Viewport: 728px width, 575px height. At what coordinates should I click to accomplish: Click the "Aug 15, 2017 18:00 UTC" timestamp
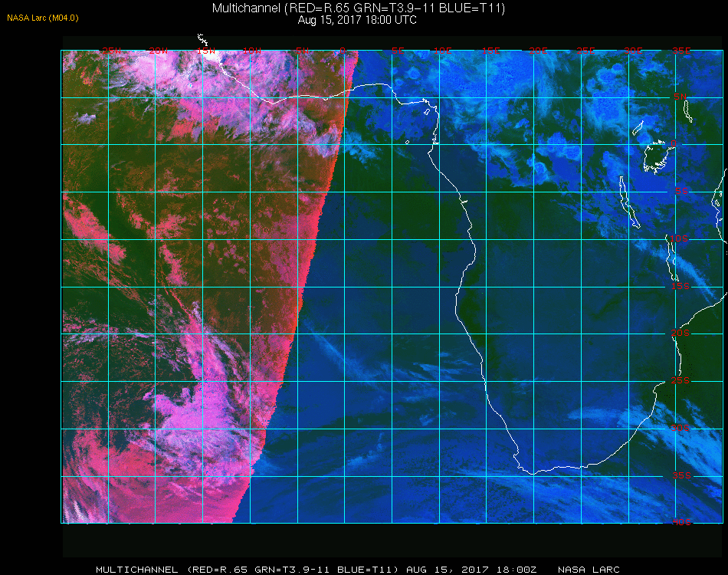tap(357, 20)
